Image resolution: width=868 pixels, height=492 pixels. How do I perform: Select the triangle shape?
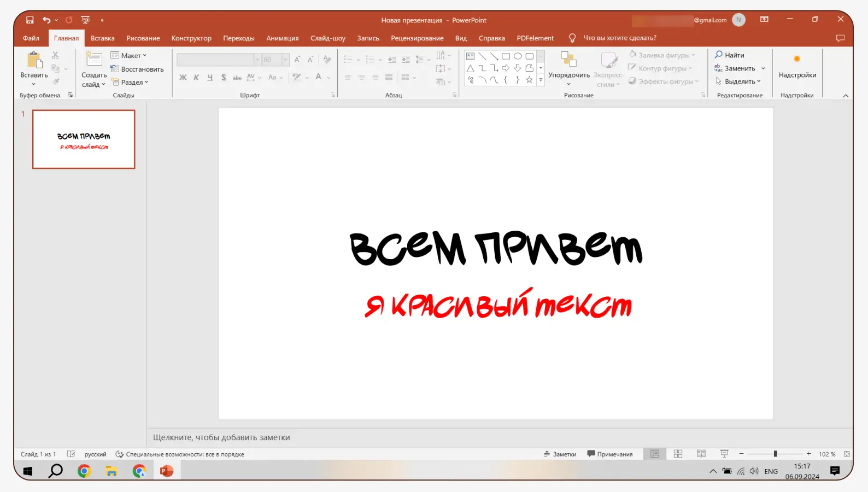click(x=470, y=68)
